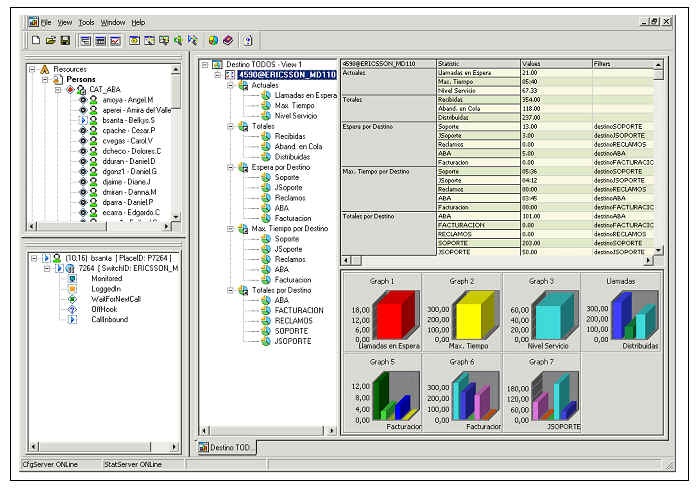699x489 pixels.
Task: Click the Resources warning-triangle tree icon
Action: pos(45,70)
